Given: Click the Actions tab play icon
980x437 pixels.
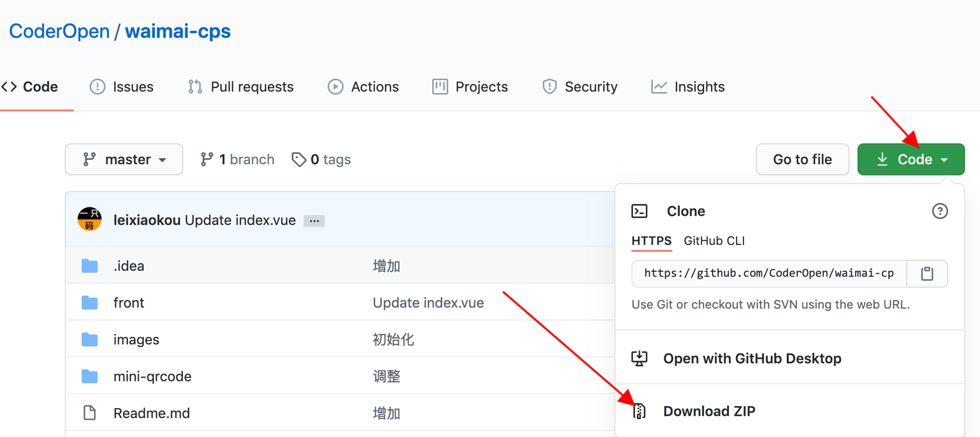Looking at the screenshot, I should [x=336, y=87].
